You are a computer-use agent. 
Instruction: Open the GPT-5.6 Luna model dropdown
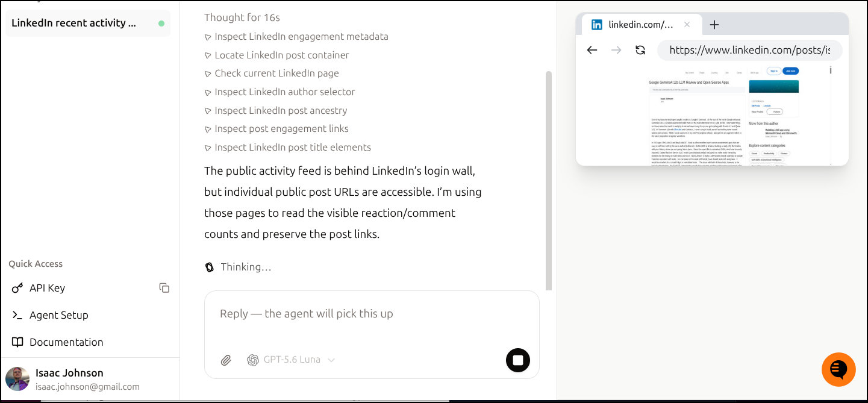(x=291, y=360)
